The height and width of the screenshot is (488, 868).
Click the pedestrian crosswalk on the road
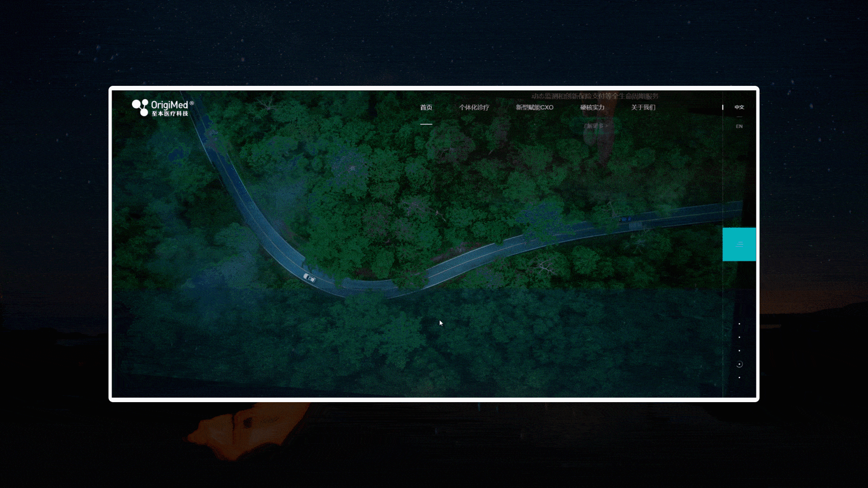635,225
